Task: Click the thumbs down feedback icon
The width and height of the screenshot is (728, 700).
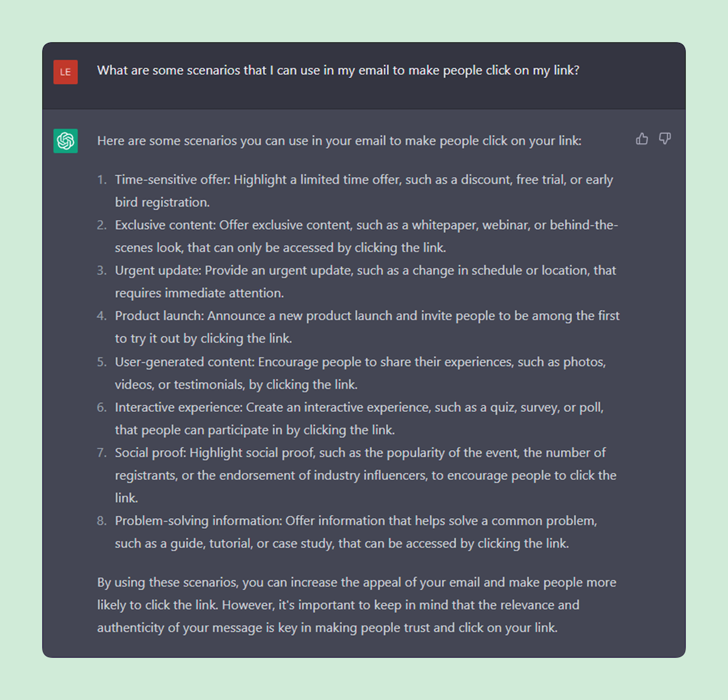Action: (x=665, y=139)
